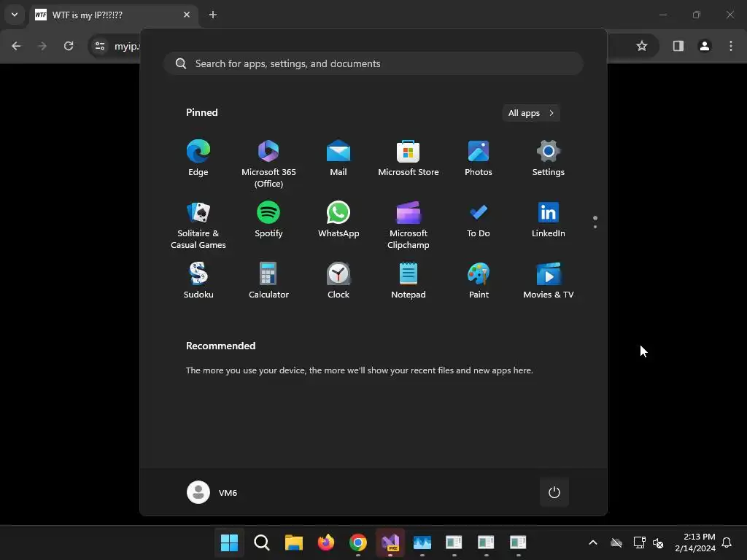
Task: Open the notifications bell
Action: tap(727, 542)
